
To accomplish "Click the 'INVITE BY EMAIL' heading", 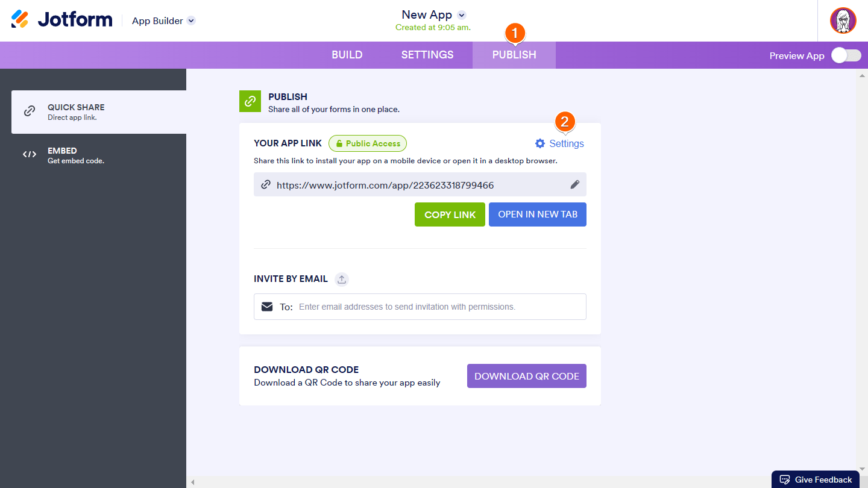I will point(291,279).
